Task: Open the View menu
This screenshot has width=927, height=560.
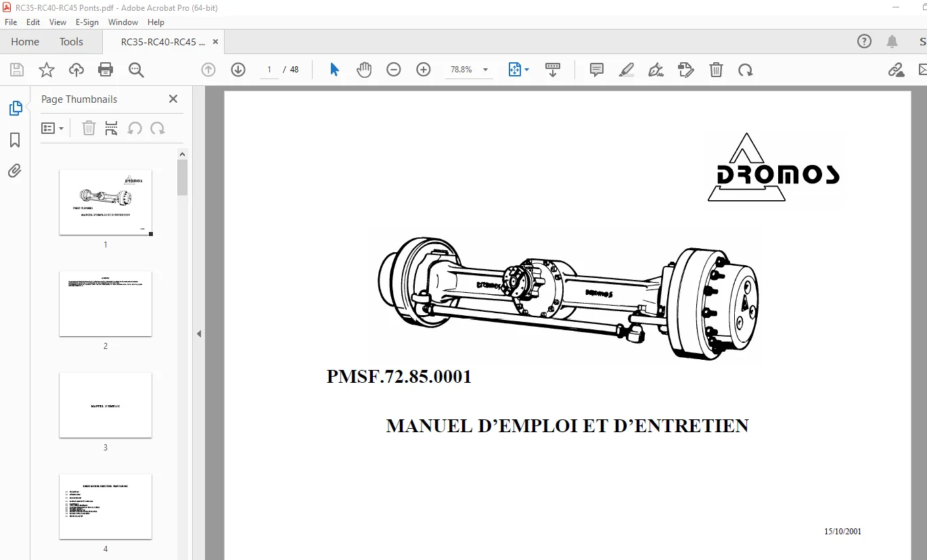Action: [x=58, y=22]
